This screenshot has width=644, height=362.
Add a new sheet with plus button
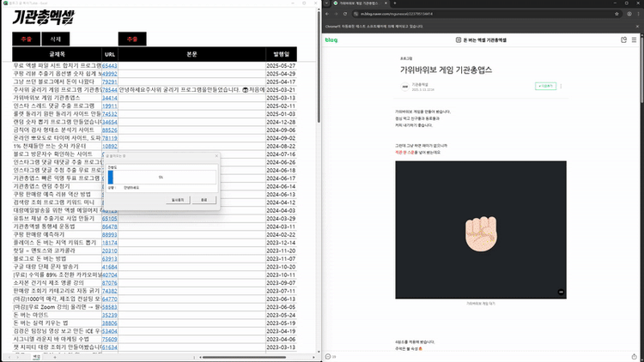(x=55, y=357)
